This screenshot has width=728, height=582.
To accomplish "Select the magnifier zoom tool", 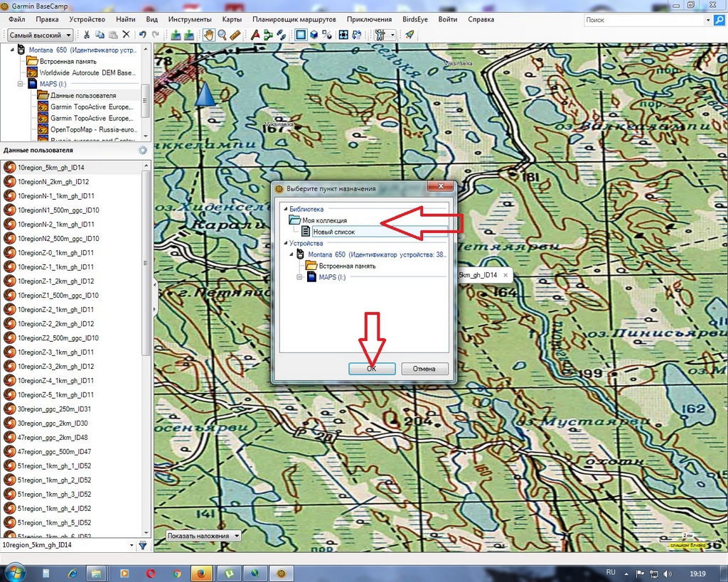I will point(222,35).
